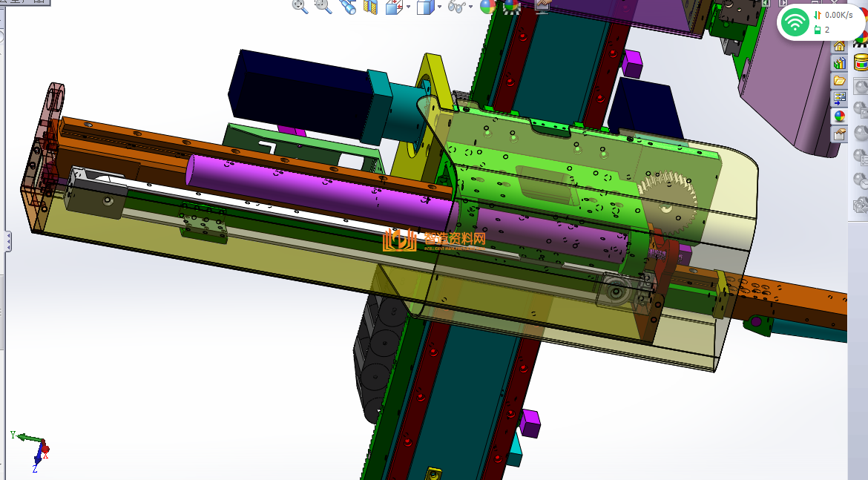Open the Appearances and Scenes tab
The image size is (868, 480).
click(x=840, y=116)
